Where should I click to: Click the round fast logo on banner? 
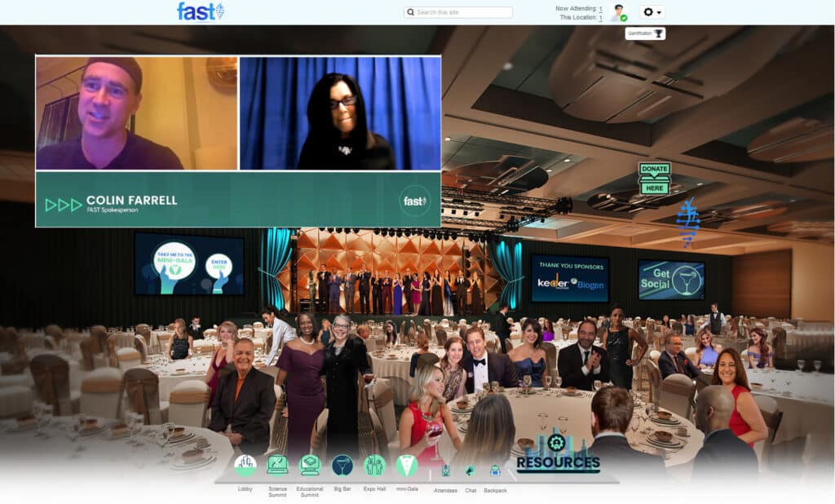click(415, 201)
